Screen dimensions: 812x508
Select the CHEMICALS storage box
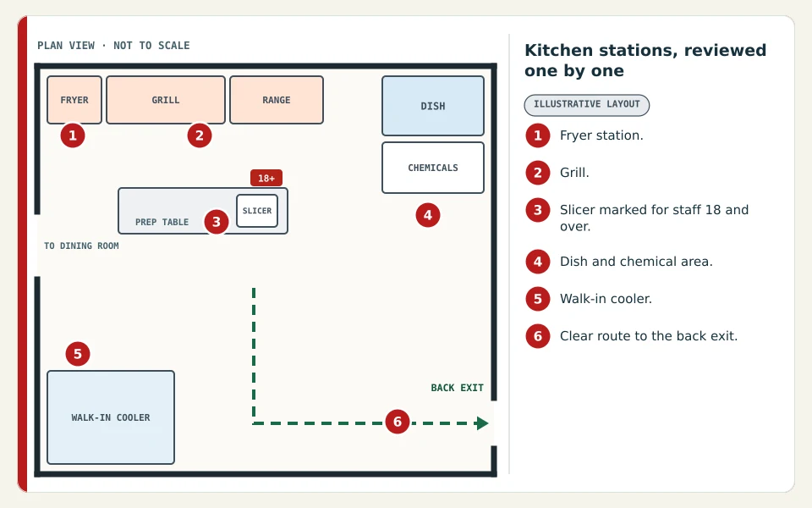[x=433, y=168]
